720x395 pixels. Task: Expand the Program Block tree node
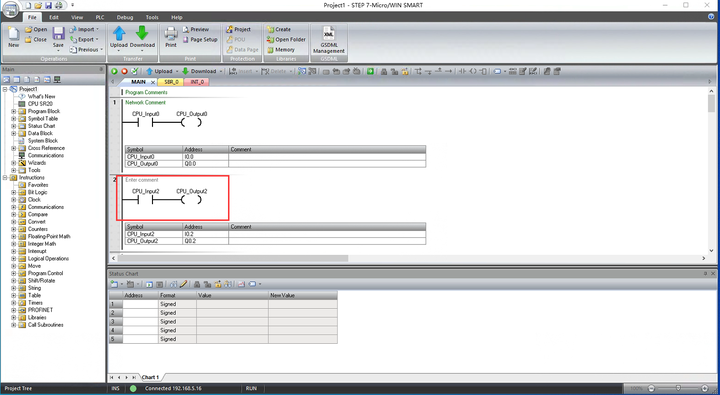click(x=13, y=111)
